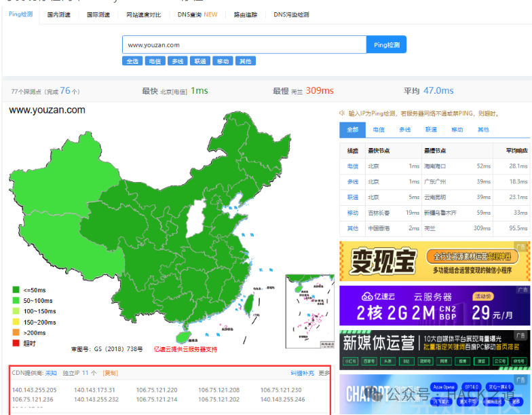Screen dimensions: 532x415
Task: Copy IP list with the 复制 link
Action: tap(110, 373)
